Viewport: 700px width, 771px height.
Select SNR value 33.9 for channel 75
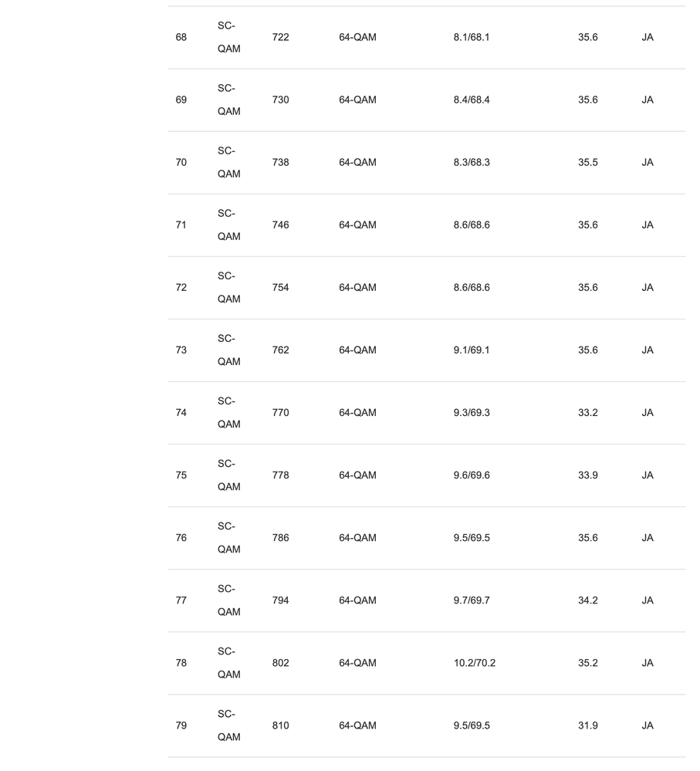[587, 475]
